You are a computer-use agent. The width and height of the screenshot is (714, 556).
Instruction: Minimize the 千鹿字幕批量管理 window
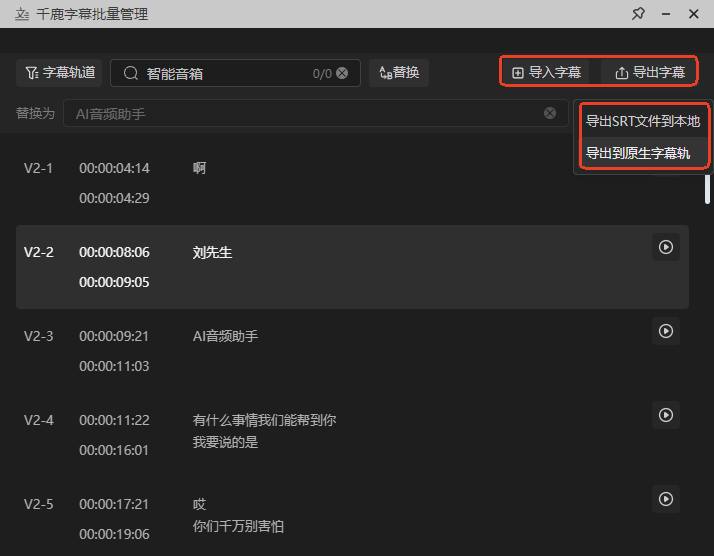(x=666, y=14)
